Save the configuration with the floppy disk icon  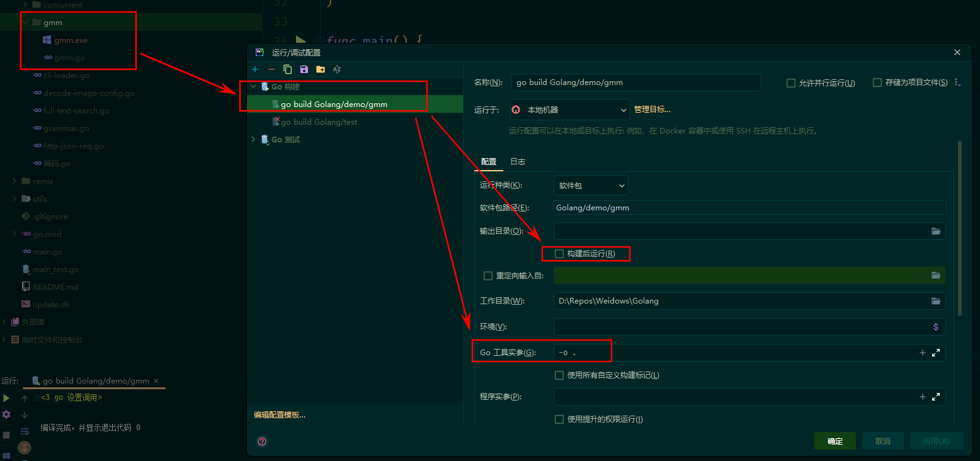304,69
